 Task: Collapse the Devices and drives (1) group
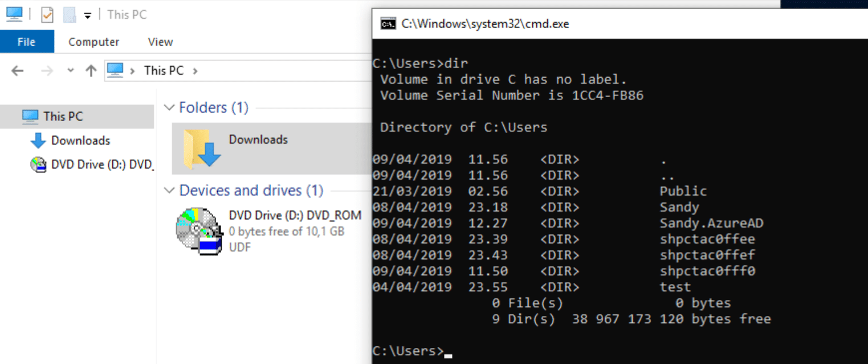(169, 190)
